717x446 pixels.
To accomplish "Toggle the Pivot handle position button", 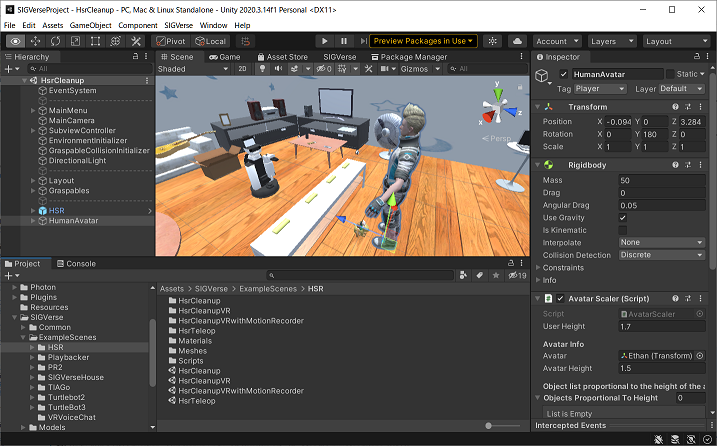I will 170,41.
